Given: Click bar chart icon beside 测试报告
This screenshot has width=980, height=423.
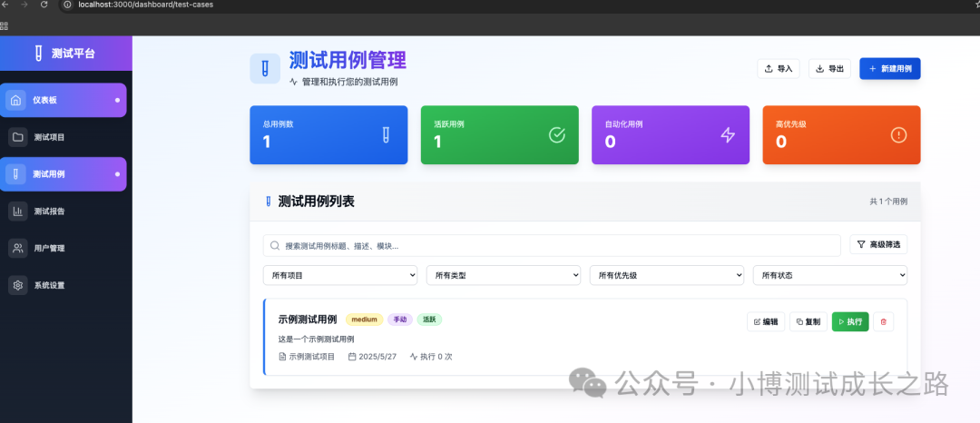Looking at the screenshot, I should coord(17,211).
